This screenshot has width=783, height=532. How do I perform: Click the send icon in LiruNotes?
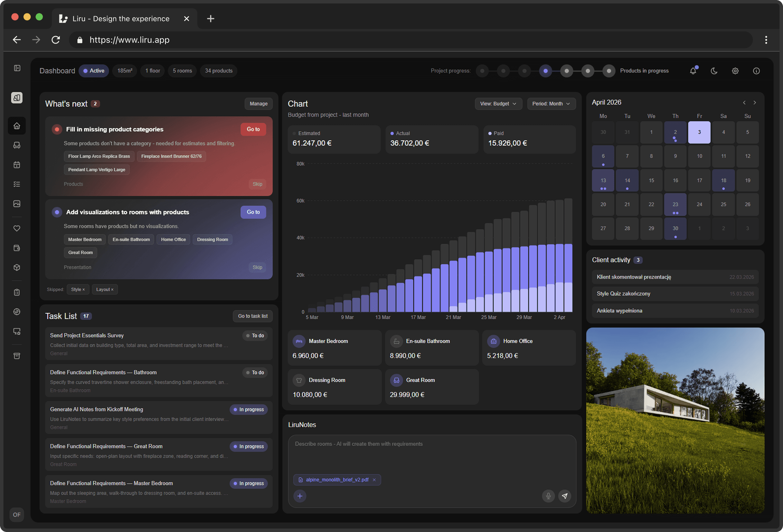[x=565, y=496]
